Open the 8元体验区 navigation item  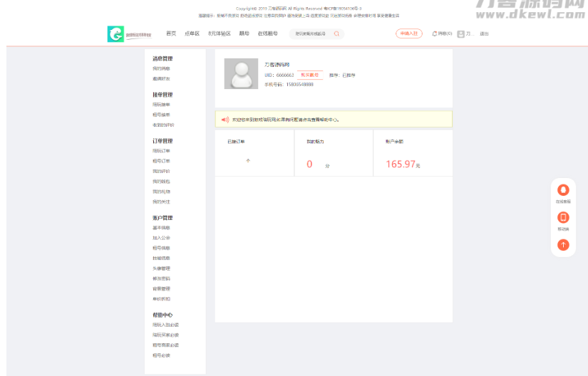(x=220, y=33)
